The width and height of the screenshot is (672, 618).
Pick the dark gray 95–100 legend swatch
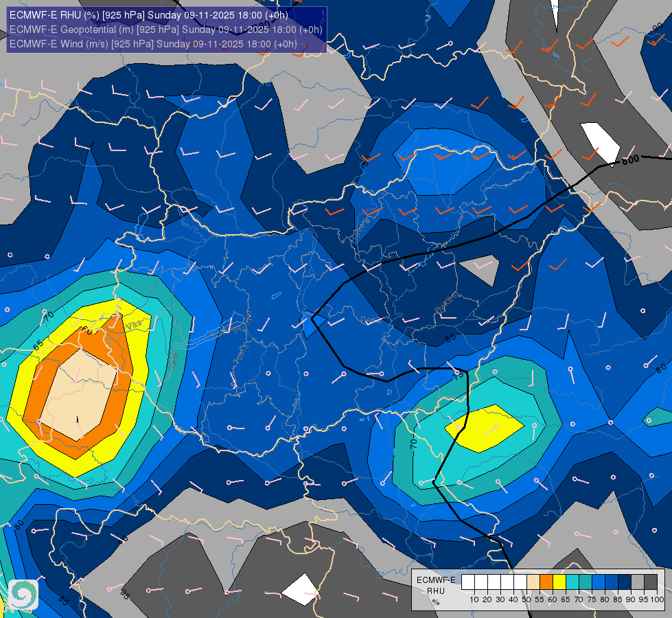pos(651,582)
